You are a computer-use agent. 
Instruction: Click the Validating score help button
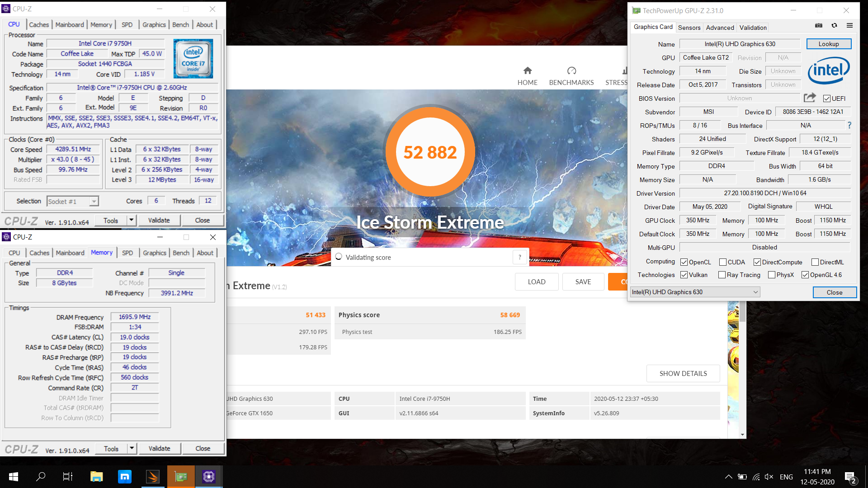click(x=520, y=257)
